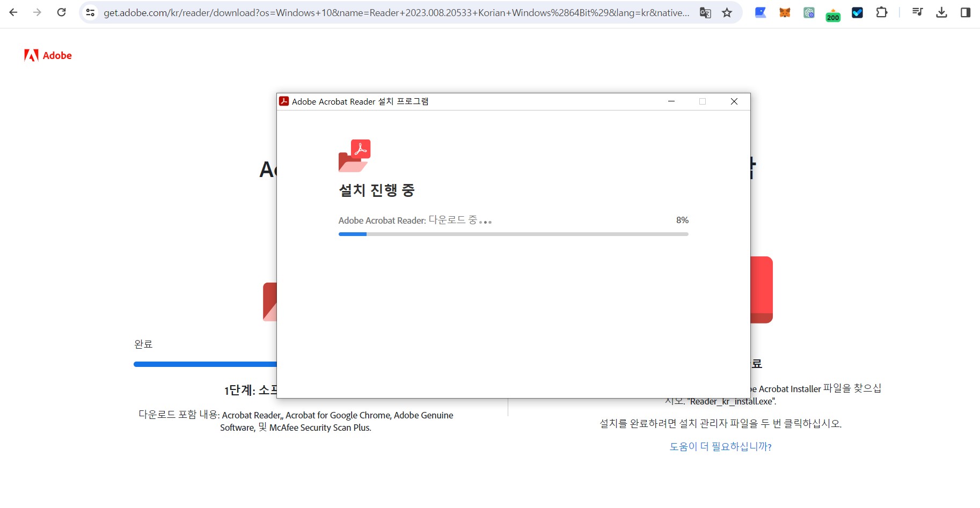Click the green-blue globe extension icon
The width and height of the screenshot is (980, 508).
809,12
